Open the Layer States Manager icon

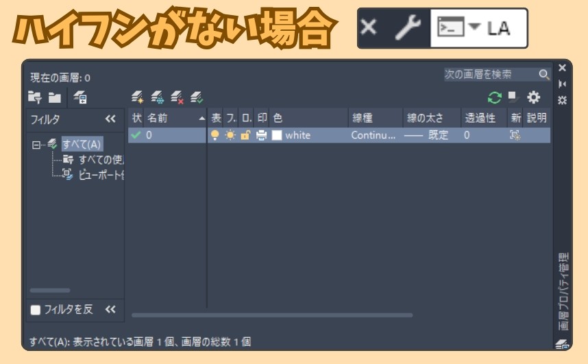pos(80,97)
